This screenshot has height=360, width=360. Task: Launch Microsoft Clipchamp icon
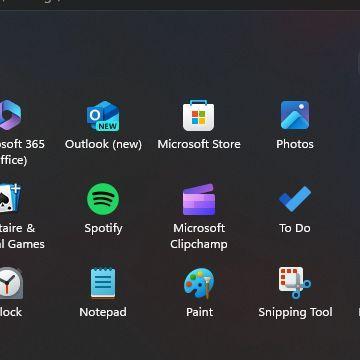tap(199, 199)
